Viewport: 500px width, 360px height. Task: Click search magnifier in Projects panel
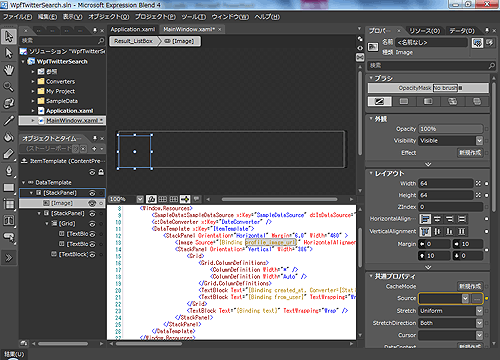(101, 41)
